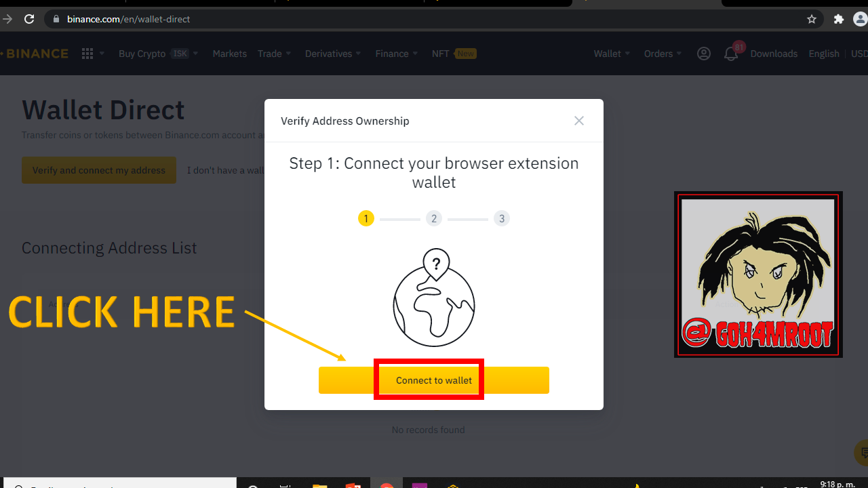
Task: View site info via the padlock icon
Action: [56, 19]
